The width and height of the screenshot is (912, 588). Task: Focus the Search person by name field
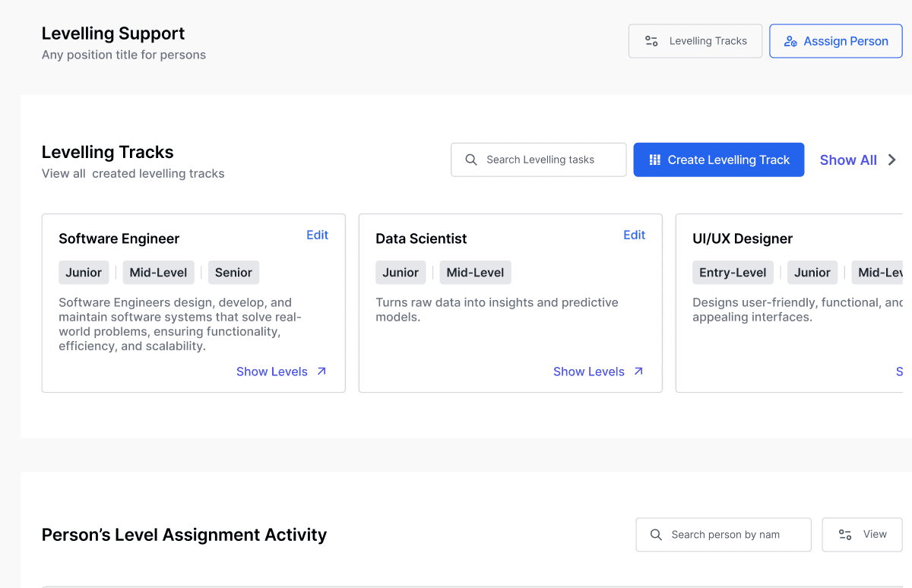[730, 535]
